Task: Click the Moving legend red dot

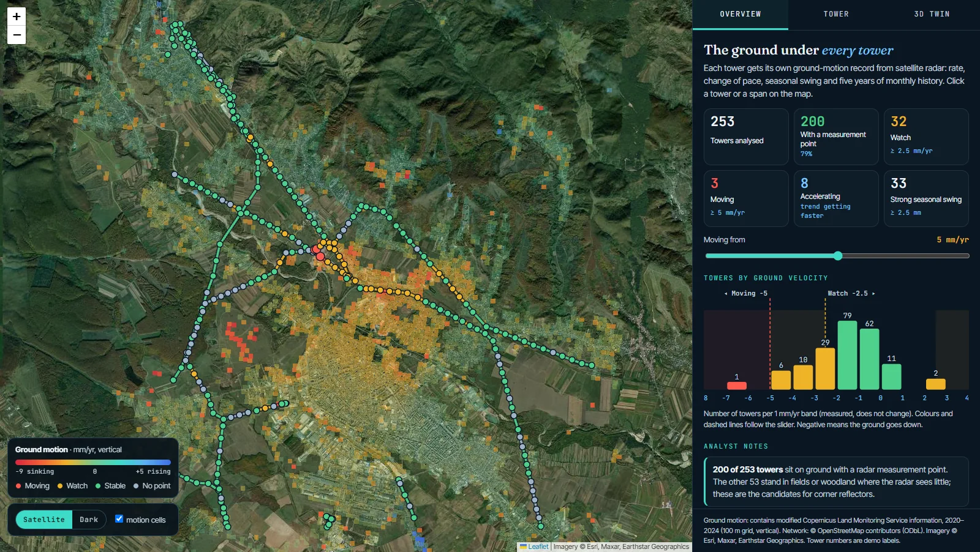Action: pyautogui.click(x=19, y=486)
